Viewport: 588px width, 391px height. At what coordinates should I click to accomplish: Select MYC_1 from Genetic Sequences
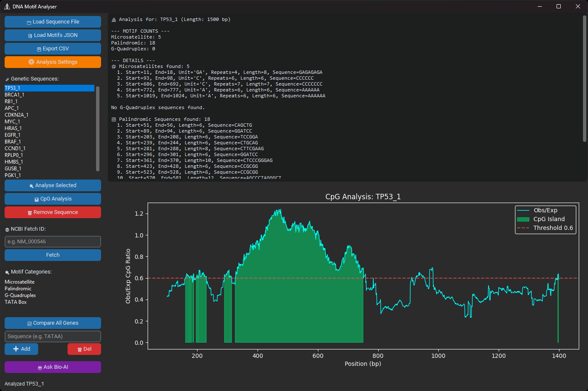pos(13,122)
